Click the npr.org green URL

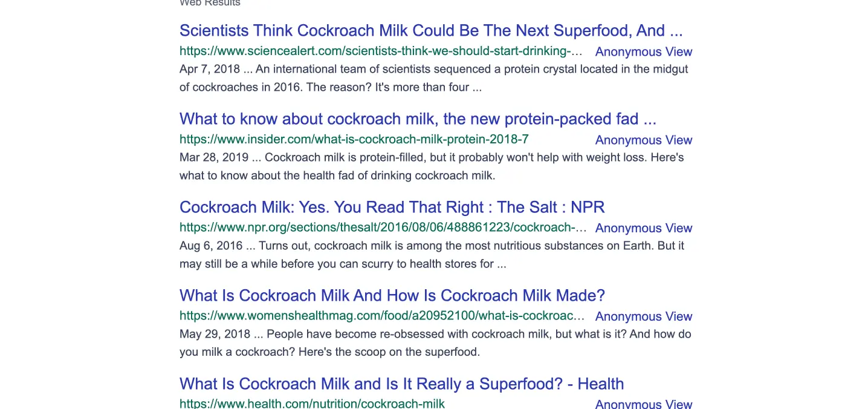coord(383,227)
